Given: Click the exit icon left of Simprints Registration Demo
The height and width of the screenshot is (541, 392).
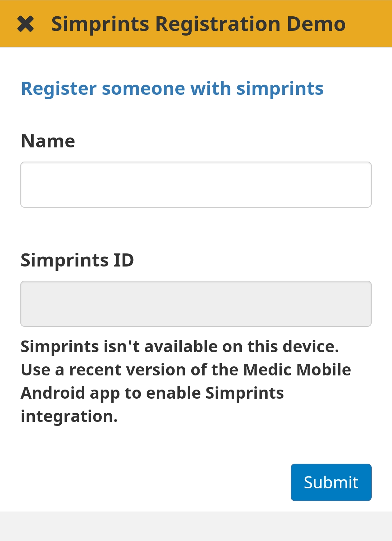Looking at the screenshot, I should (x=26, y=23).
